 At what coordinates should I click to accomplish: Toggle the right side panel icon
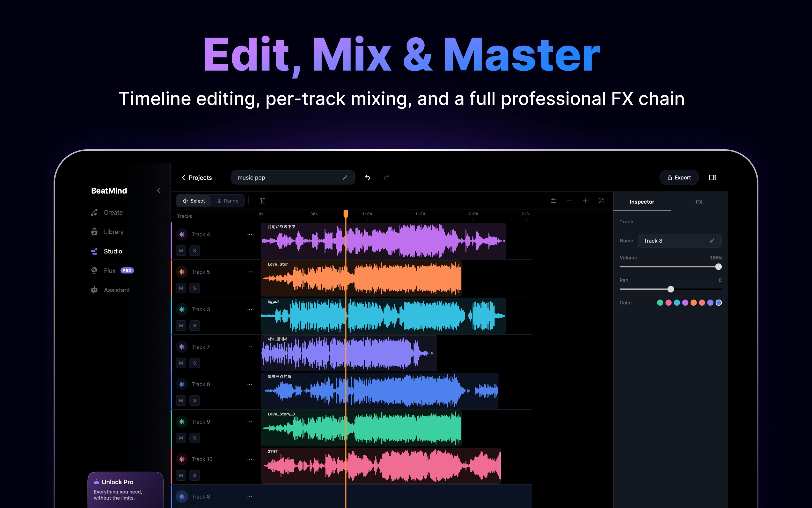pos(712,178)
